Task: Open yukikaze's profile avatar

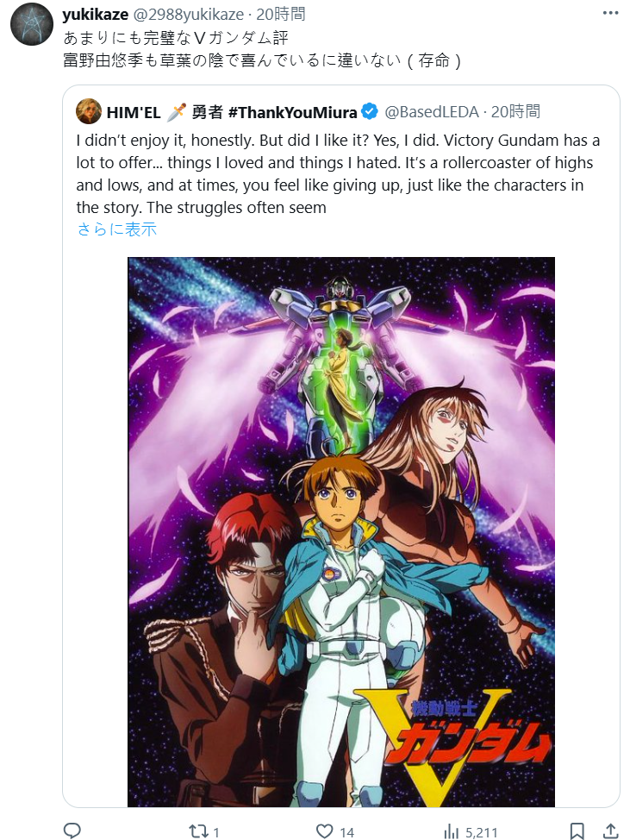Action: pyautogui.click(x=32, y=24)
